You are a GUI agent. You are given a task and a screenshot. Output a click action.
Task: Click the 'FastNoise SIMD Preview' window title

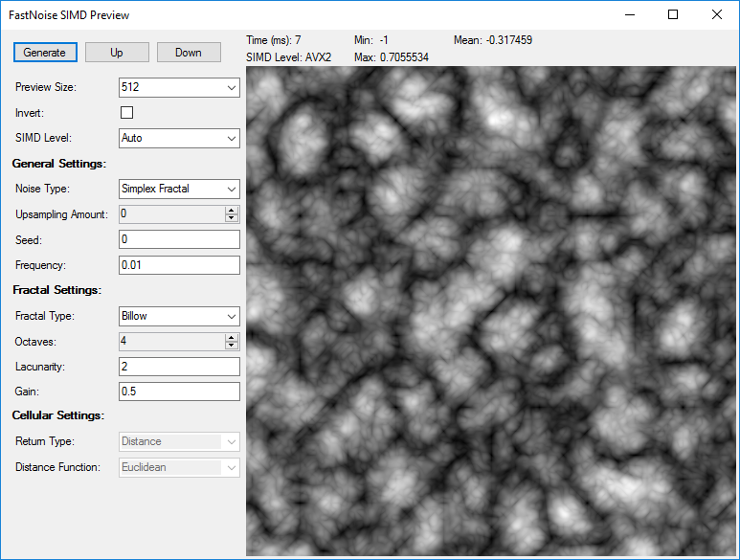69,15
